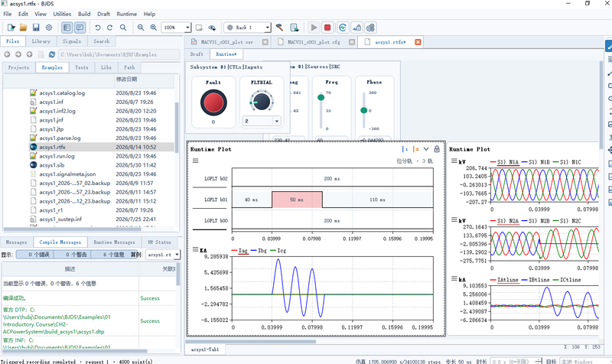Stop simulation with the red stop button
Screen dimensions: 612x364
coord(327,28)
